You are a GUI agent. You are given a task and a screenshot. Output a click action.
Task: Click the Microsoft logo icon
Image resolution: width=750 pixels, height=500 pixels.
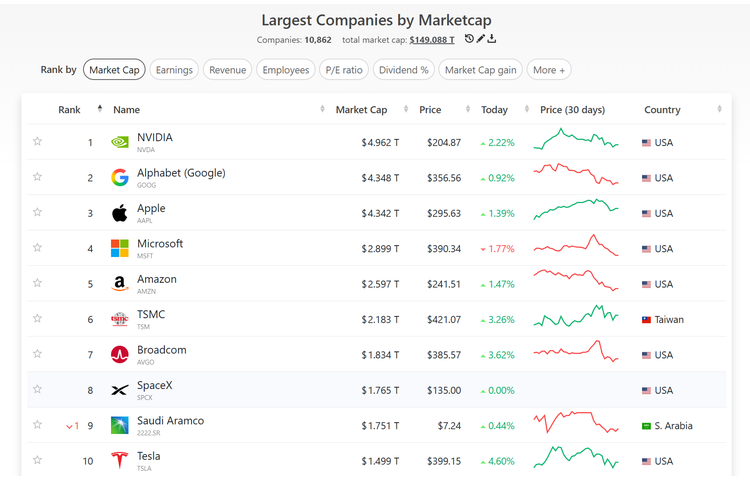[120, 248]
